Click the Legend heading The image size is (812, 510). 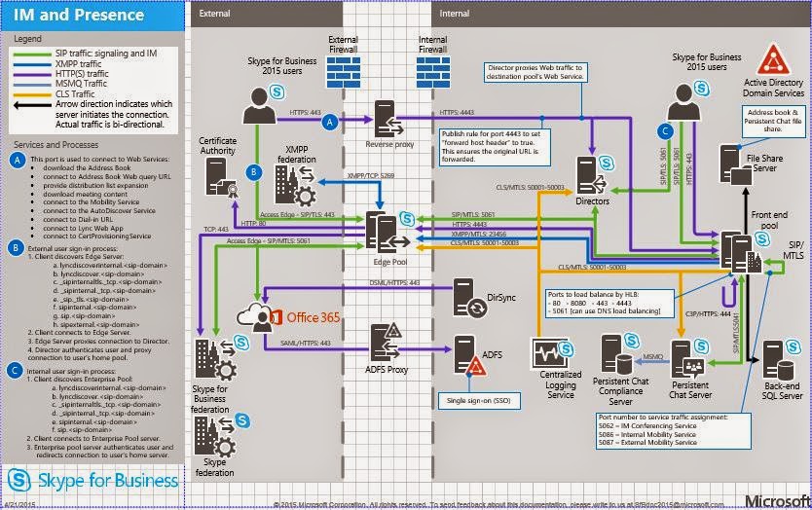tap(27, 39)
